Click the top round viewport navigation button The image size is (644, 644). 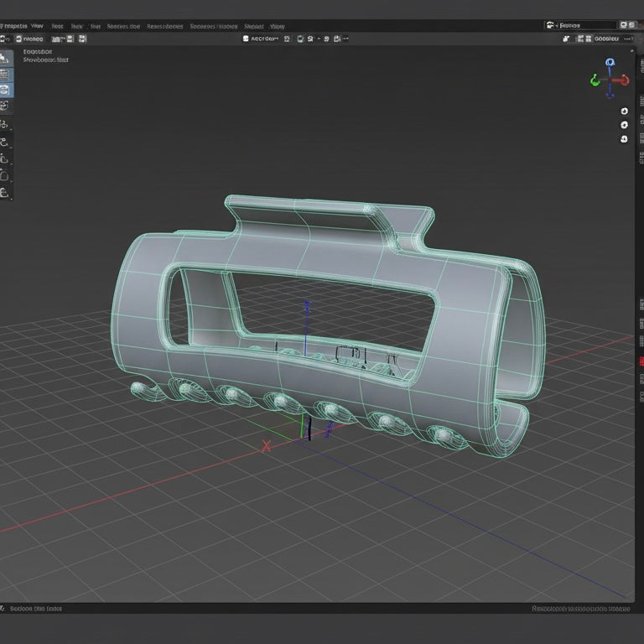pyautogui.click(x=624, y=111)
